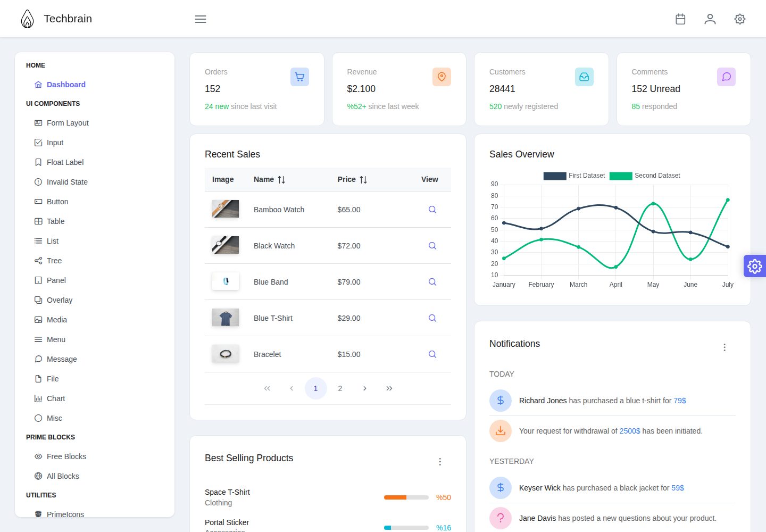Go to first page of Recent Sales
Viewport: 766px width, 532px height.
267,388
